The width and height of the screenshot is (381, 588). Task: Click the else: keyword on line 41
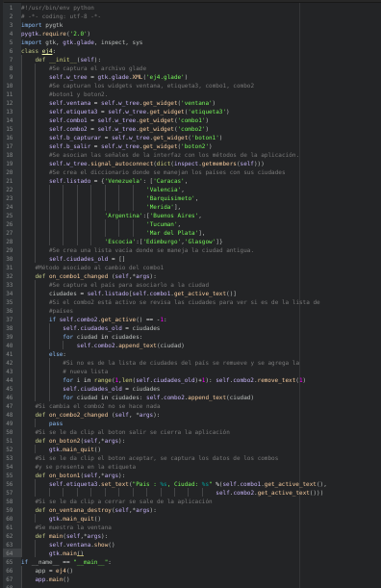tap(57, 354)
